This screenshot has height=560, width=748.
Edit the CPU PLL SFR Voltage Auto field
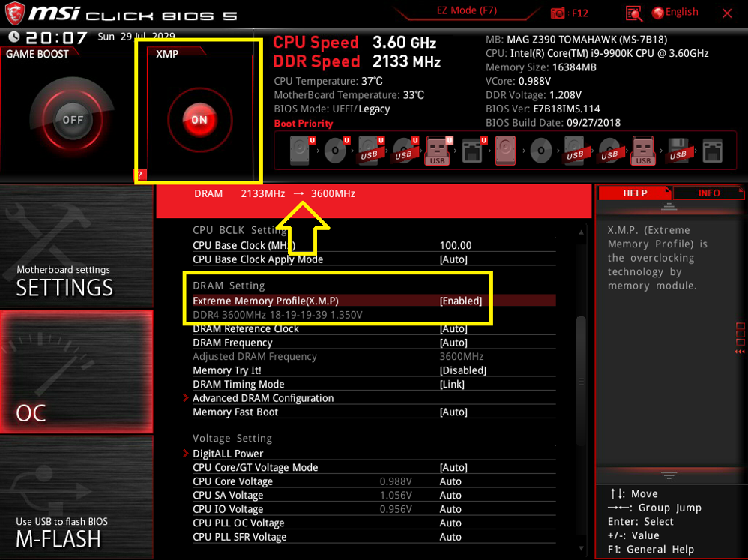pyautogui.click(x=450, y=536)
